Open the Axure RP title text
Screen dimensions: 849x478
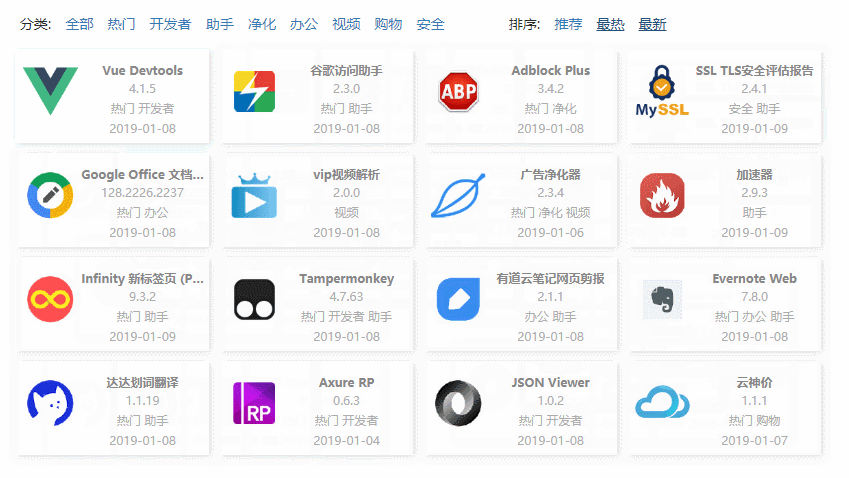pos(347,382)
